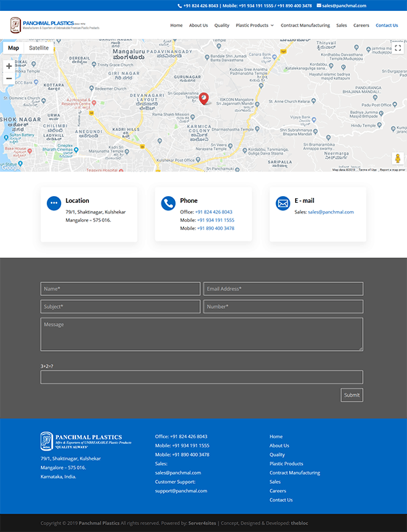Switch to Satellite view tab
Image resolution: width=407 pixels, height=532 pixels.
pyautogui.click(x=39, y=47)
